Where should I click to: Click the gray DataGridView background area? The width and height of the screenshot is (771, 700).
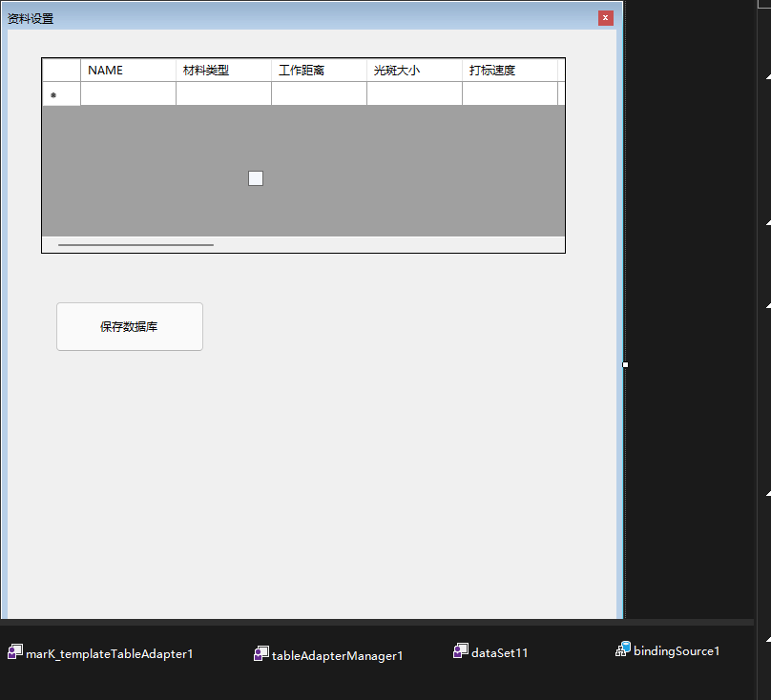coord(429,172)
